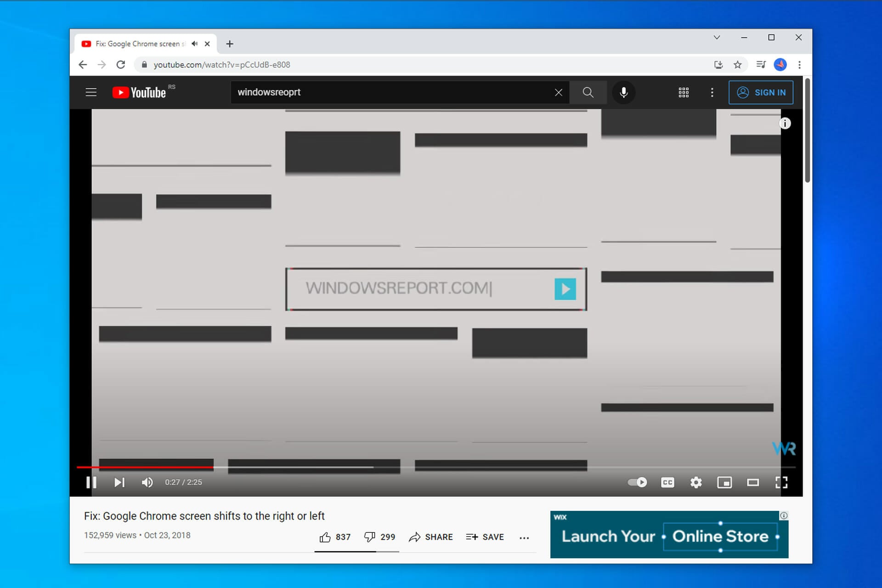This screenshot has height=588, width=882.
Task: Pause the video playback
Action: click(91, 482)
